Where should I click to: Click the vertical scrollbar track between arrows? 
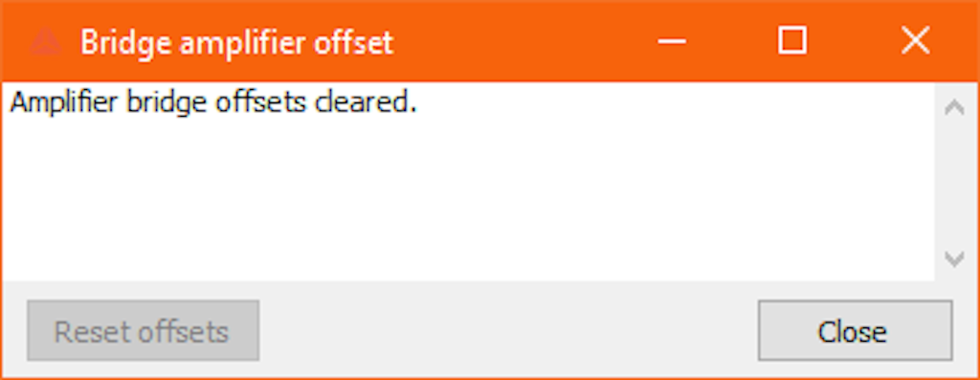(954, 183)
